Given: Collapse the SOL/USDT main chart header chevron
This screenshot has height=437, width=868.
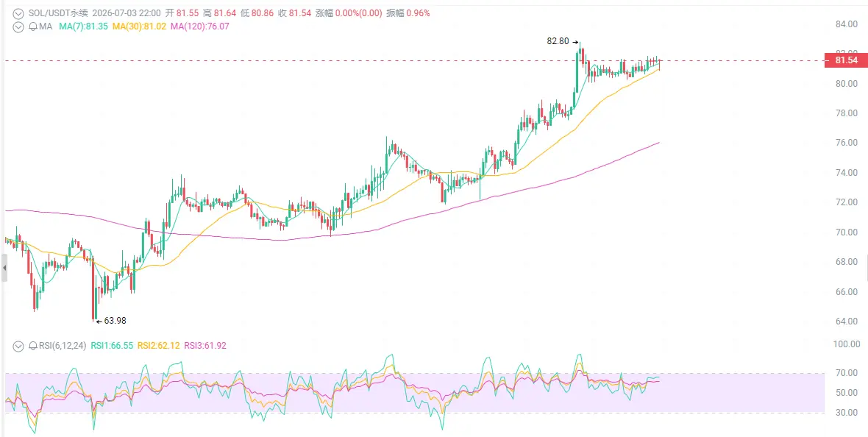Looking at the screenshot, I should tap(18, 13).
